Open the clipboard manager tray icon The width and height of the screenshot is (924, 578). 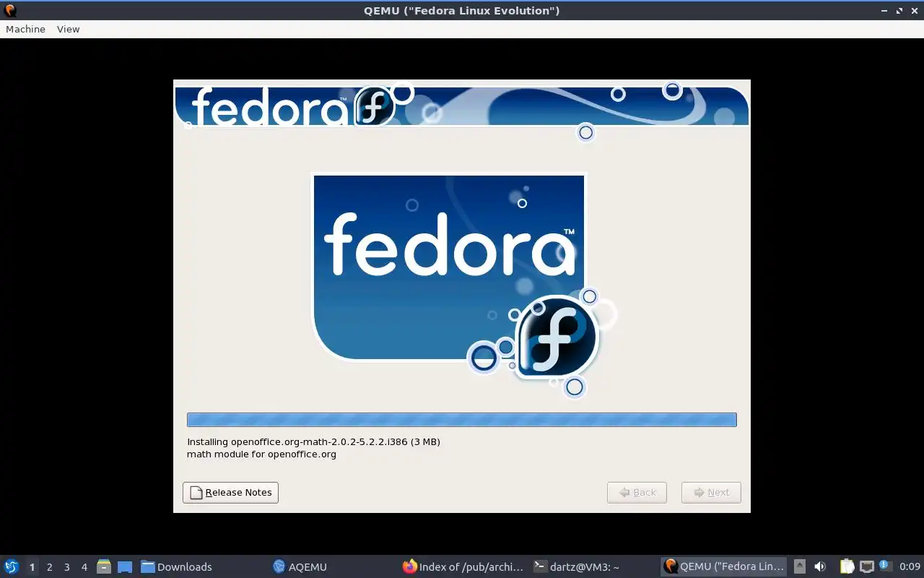[x=847, y=566]
